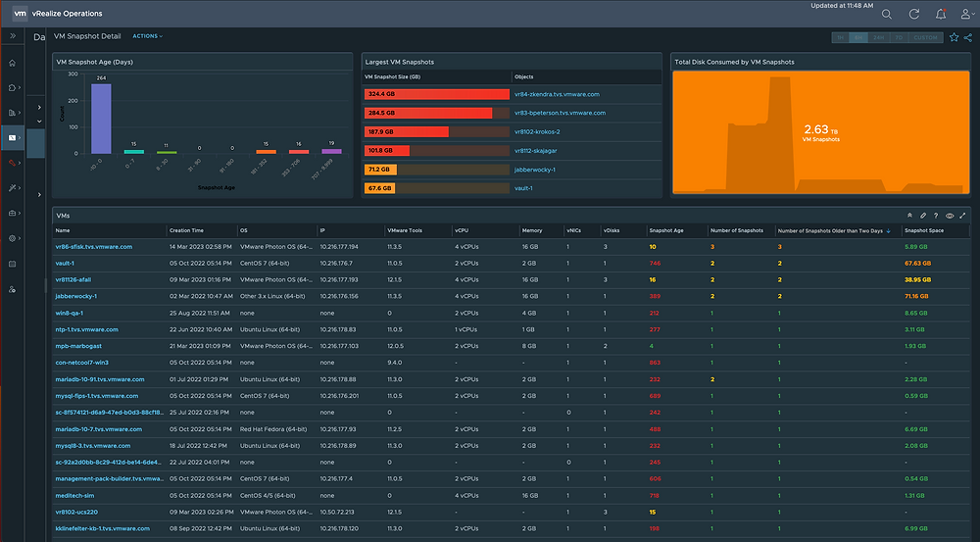Refresh the dashboard with the circular arrow icon

pyautogui.click(x=913, y=14)
